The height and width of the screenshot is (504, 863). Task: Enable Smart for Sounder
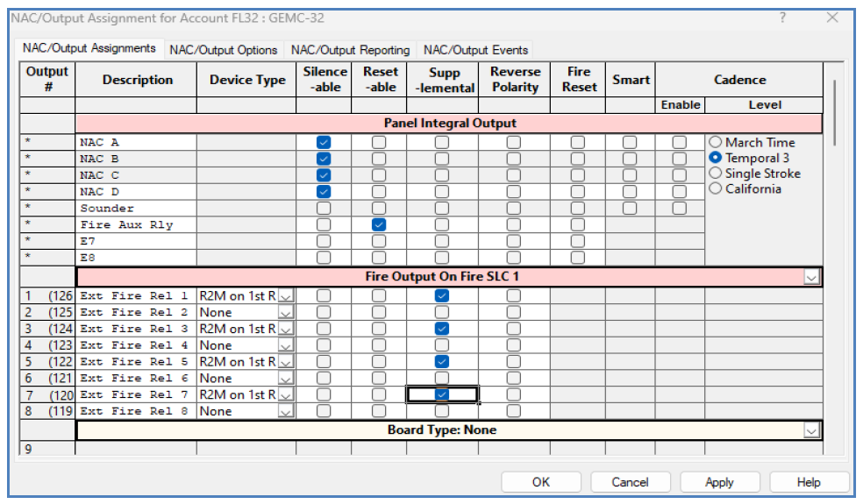[x=630, y=208]
